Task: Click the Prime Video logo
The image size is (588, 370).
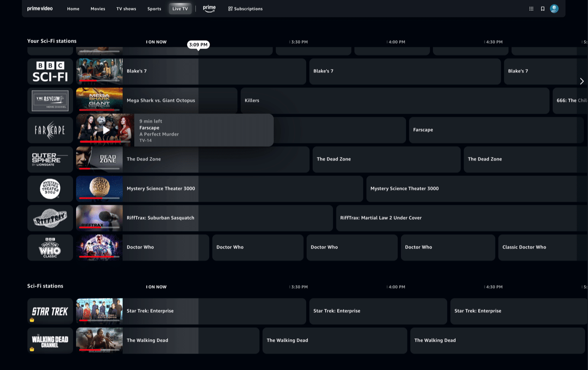Action: click(x=40, y=9)
